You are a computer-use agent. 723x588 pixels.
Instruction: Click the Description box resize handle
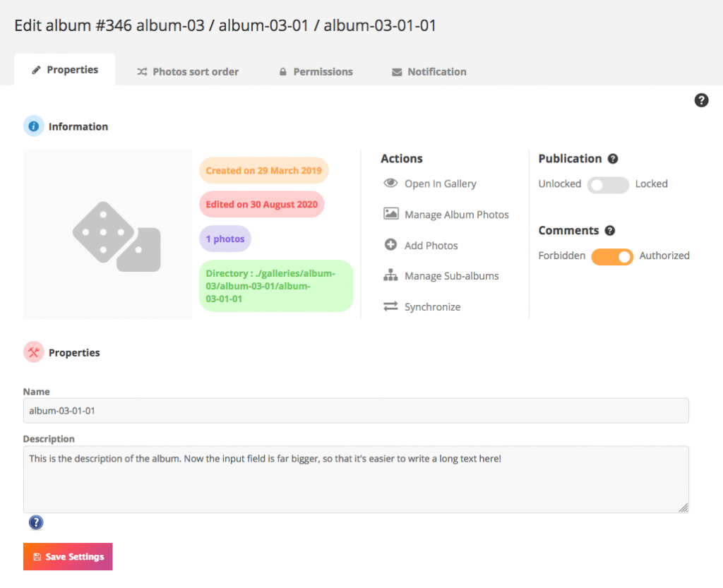pyautogui.click(x=683, y=508)
